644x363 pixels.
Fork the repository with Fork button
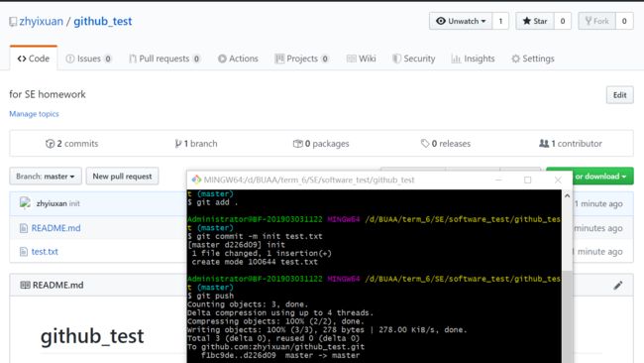597,21
